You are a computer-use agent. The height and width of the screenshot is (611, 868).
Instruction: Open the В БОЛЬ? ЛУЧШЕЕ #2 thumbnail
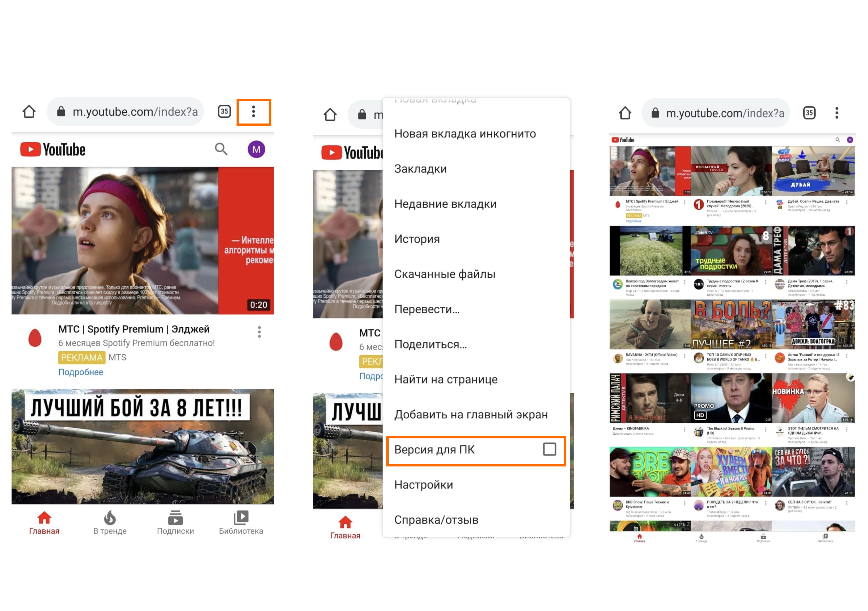pyautogui.click(x=731, y=324)
